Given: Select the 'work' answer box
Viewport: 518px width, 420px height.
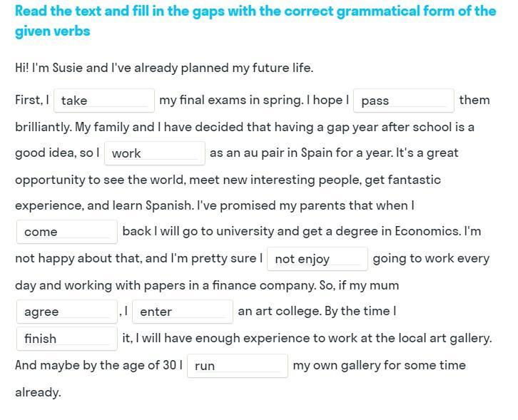Looking at the screenshot, I should point(155,153).
